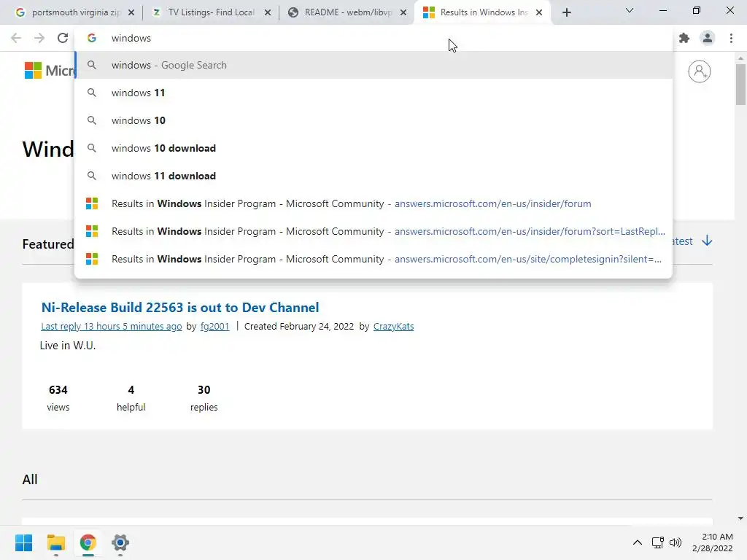The image size is (747, 560).
Task: Pick the 'windows 10 download' suggestion
Action: pos(373,148)
